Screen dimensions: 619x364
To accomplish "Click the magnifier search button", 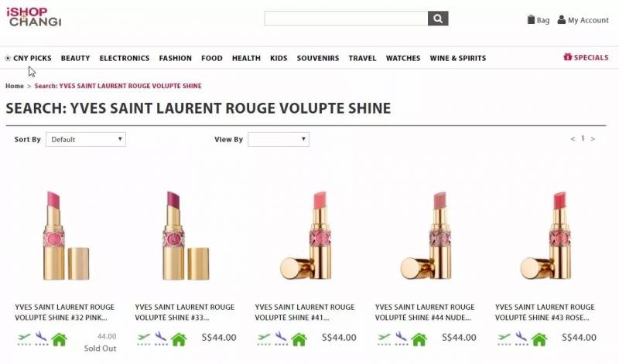I will [438, 19].
